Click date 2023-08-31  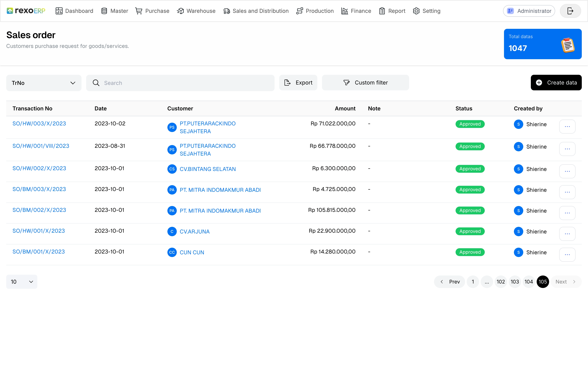(110, 146)
